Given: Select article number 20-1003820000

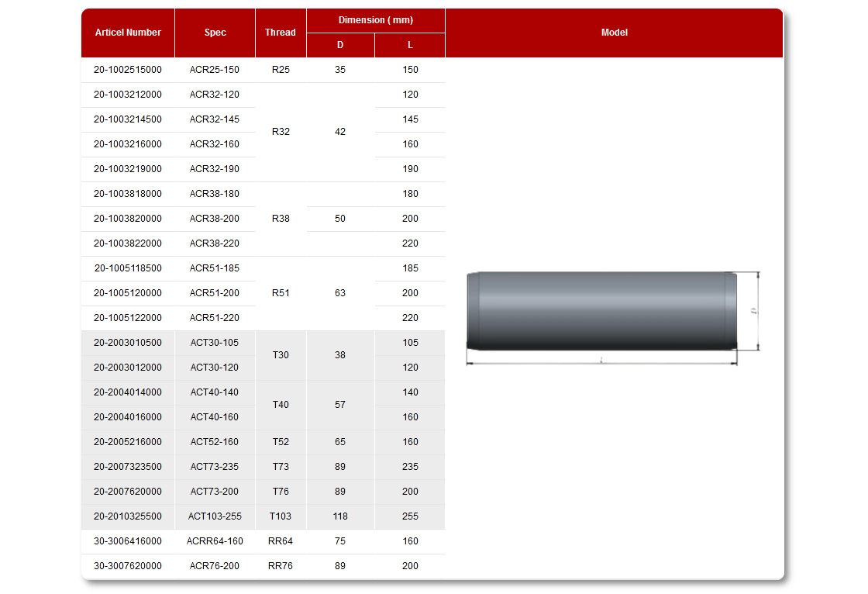Looking at the screenshot, I should click(x=128, y=219).
